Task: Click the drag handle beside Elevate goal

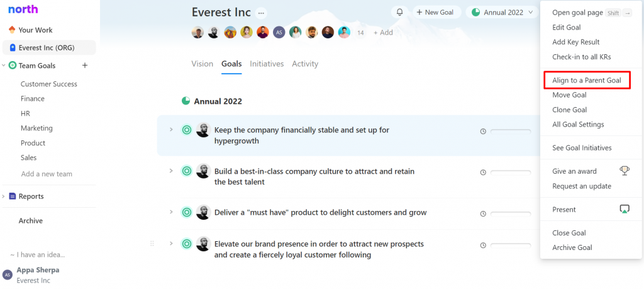Action: [x=152, y=244]
